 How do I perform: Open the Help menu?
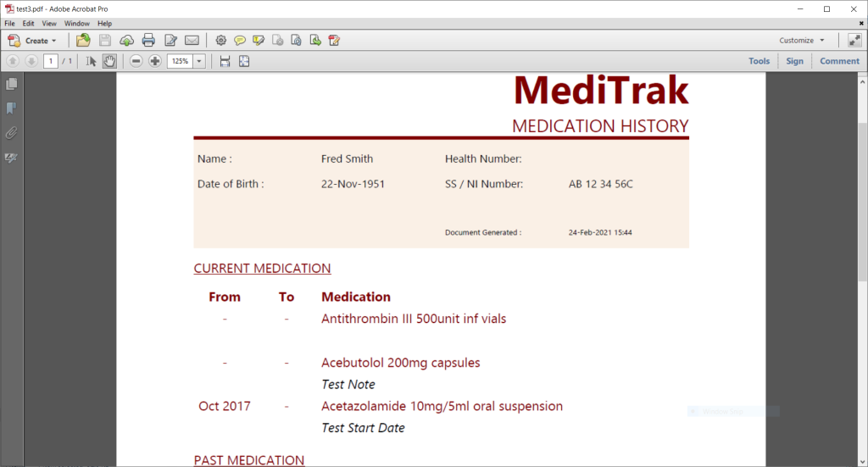click(x=104, y=23)
